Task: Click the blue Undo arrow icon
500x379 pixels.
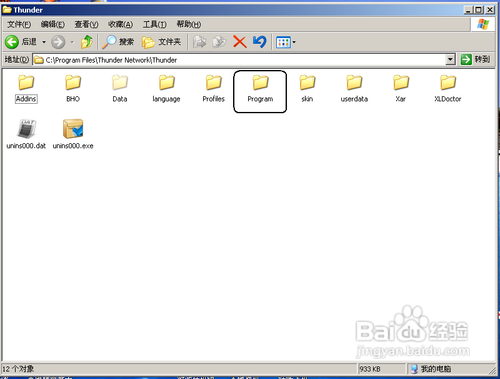Action: point(260,42)
